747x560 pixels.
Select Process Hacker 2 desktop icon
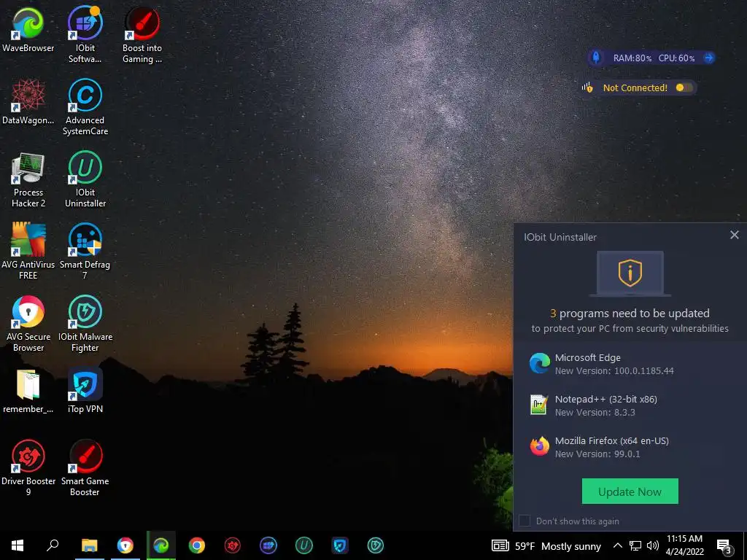click(28, 179)
